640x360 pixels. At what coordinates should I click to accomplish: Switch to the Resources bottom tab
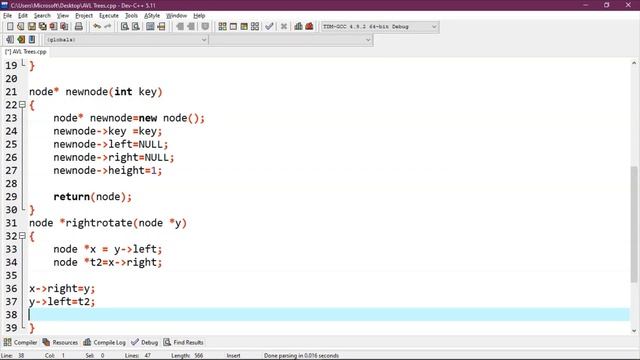[60, 342]
